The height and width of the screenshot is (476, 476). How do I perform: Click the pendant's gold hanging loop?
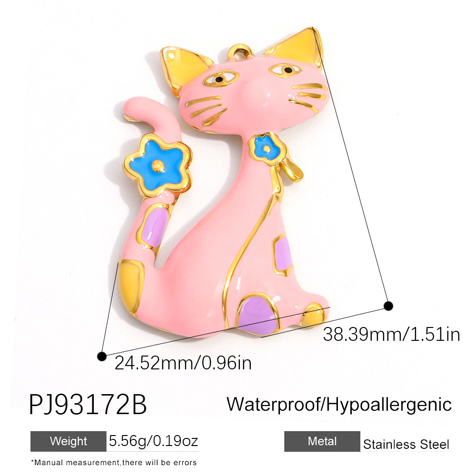[240, 52]
